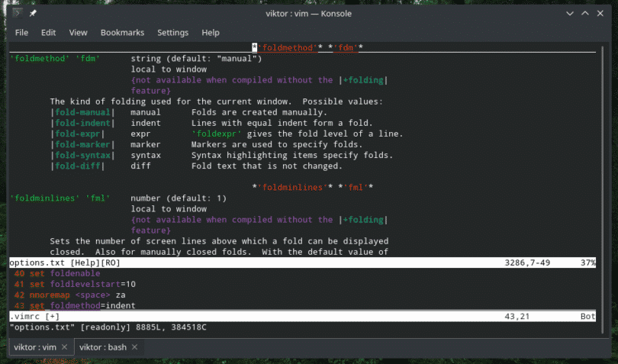Click the *'fdm'* tag
Viewport: 618px width, 364px height.
pyautogui.click(x=346, y=48)
